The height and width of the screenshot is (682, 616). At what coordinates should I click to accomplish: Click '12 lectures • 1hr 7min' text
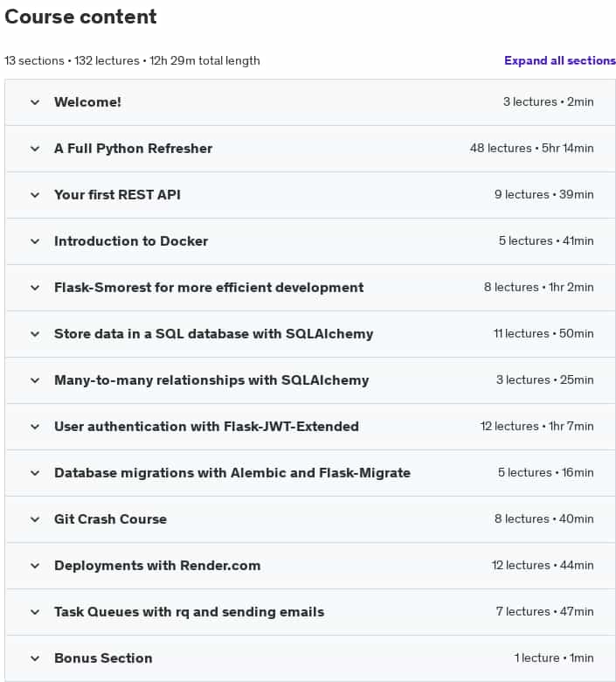coord(536,427)
